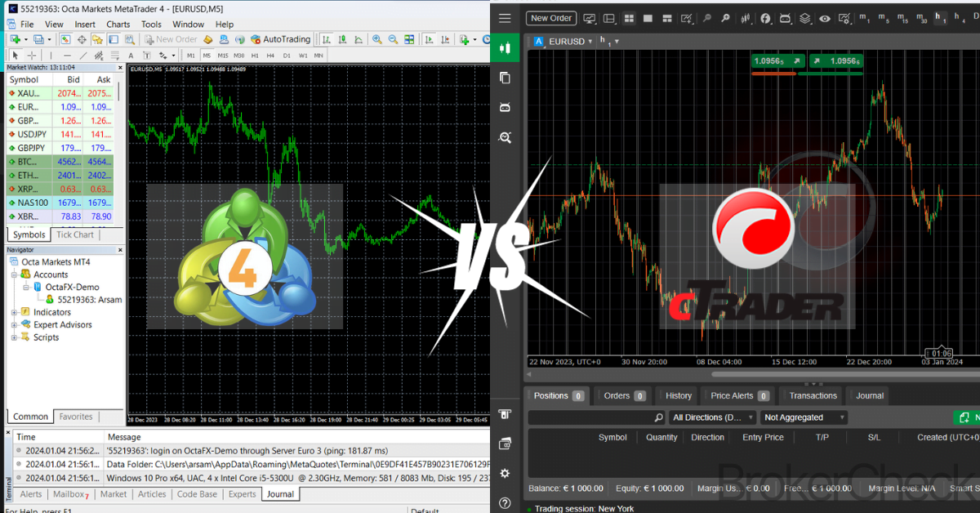Expand the Indicators node in Navigator
This screenshot has width=980, height=513.
coord(15,312)
